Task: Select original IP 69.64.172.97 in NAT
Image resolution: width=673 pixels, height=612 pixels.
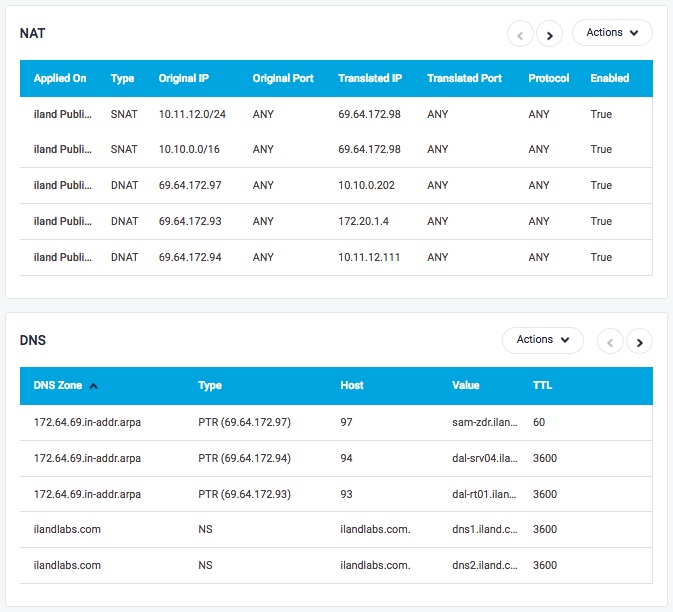Action: point(190,185)
